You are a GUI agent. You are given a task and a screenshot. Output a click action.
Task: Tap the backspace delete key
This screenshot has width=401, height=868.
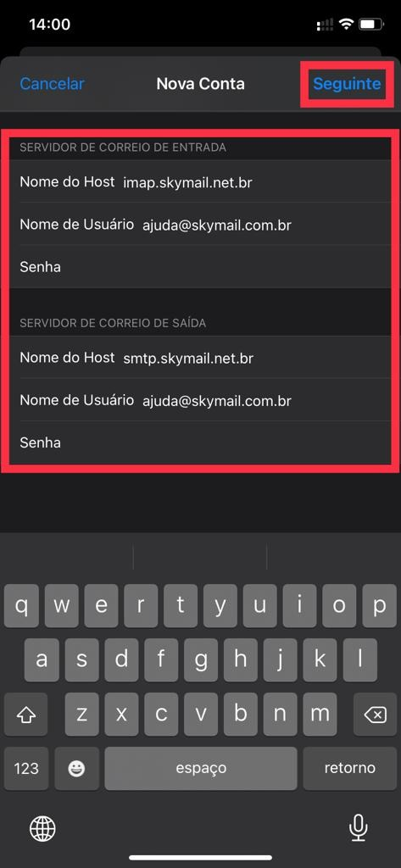(375, 715)
